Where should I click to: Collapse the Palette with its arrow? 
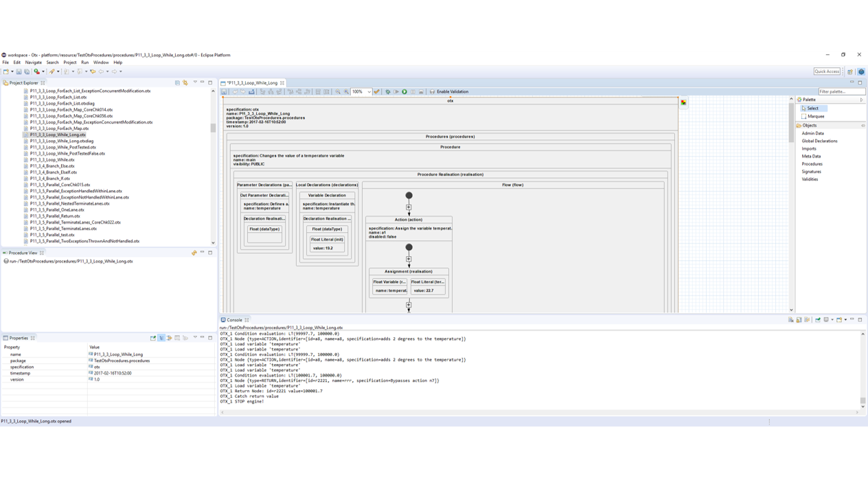862,100
